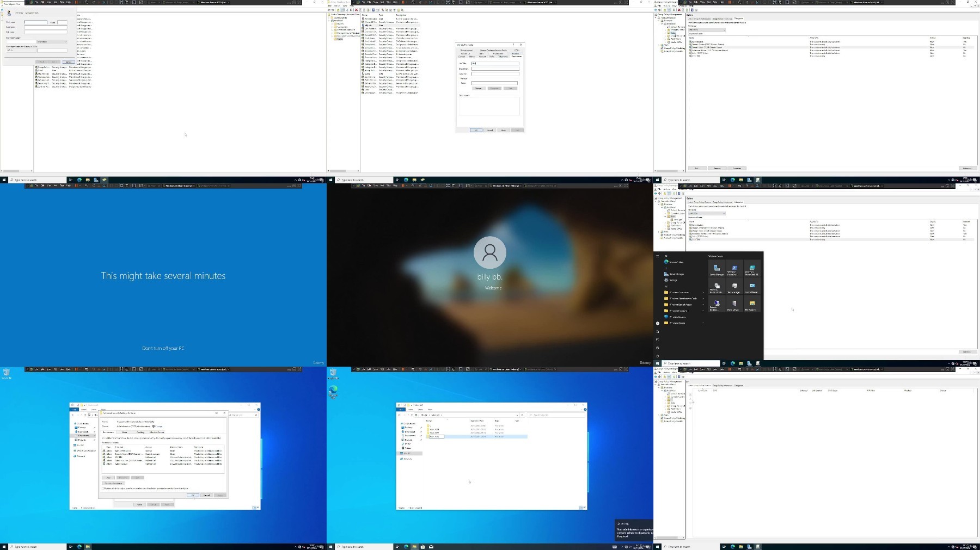Click the administrator notification toast on the desktop
This screenshot has height=550, width=980.
click(634, 530)
